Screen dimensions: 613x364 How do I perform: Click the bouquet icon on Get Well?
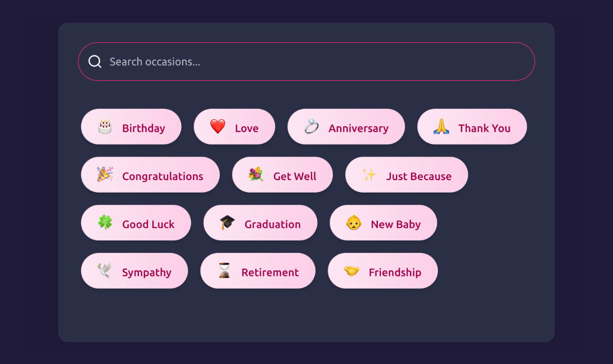click(256, 175)
